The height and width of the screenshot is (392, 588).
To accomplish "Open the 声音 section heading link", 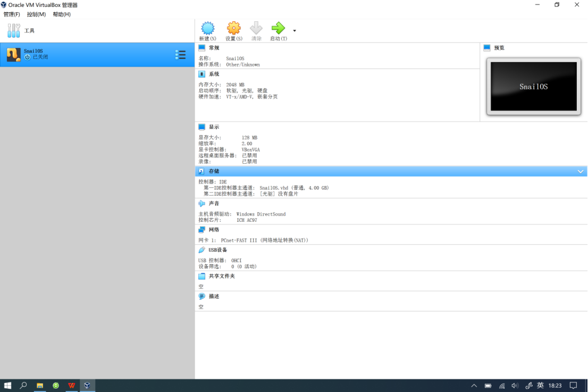I will pos(214,203).
